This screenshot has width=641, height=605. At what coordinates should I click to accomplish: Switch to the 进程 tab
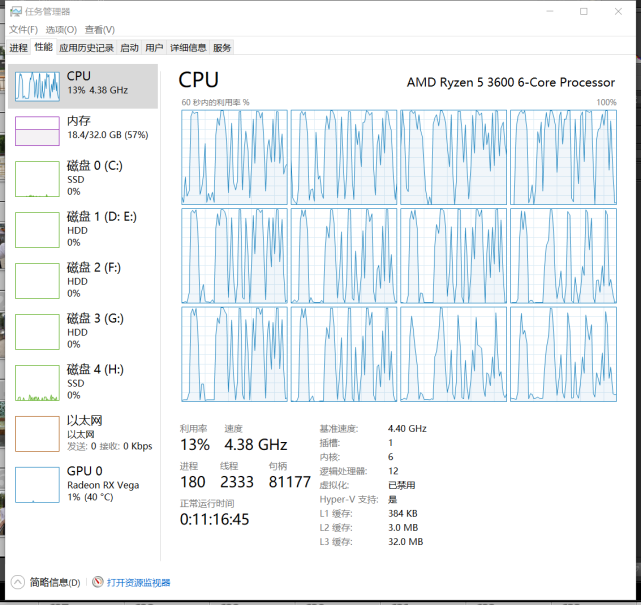click(18, 48)
